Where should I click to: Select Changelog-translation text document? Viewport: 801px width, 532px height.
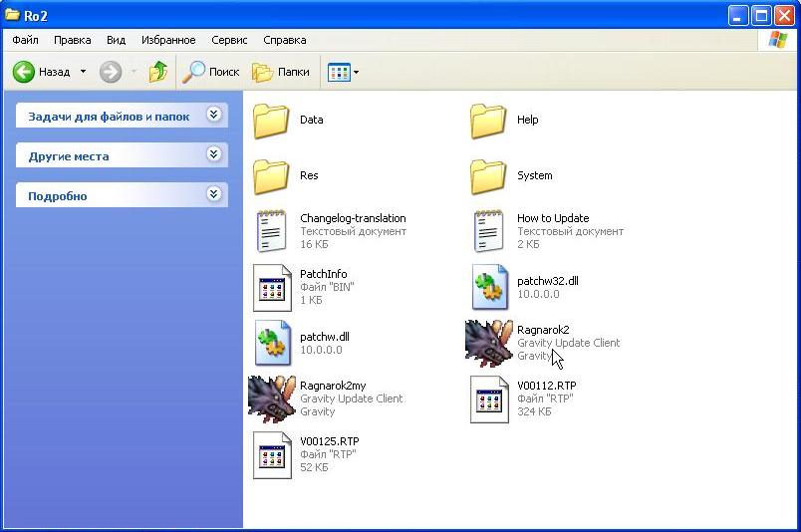[272, 231]
